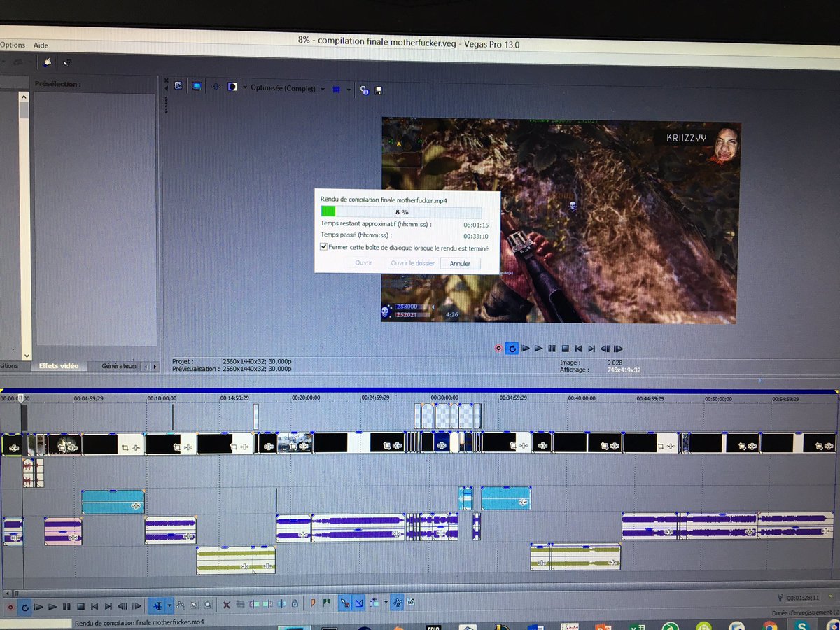Go to start in timeline transport bar
The image size is (840, 630).
tap(94, 607)
